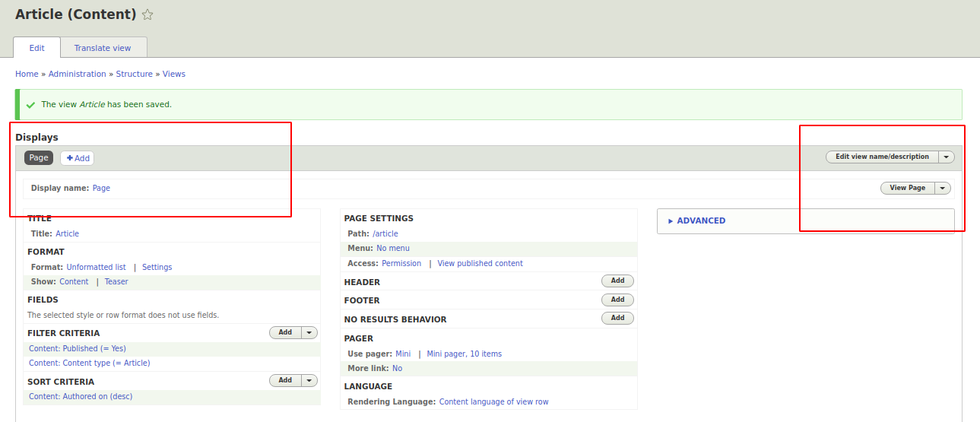This screenshot has width=980, height=422.
Task: Select the Page display tab
Action: (x=39, y=158)
